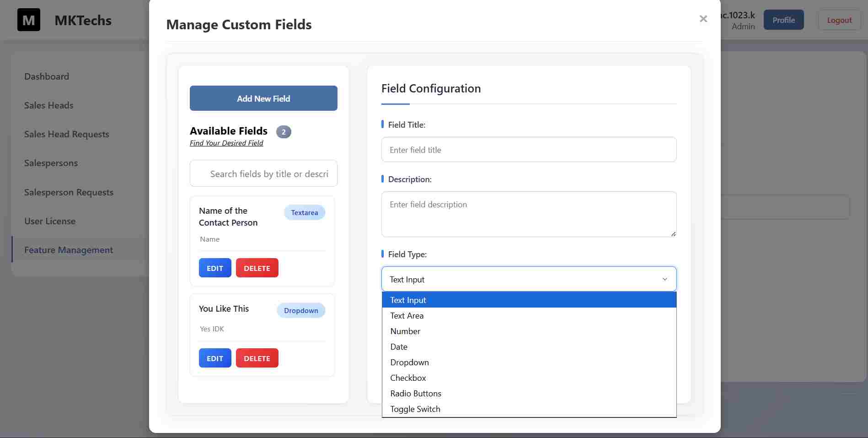Select Date option in dropdown list
This screenshot has width=868, height=438.
pyautogui.click(x=529, y=346)
